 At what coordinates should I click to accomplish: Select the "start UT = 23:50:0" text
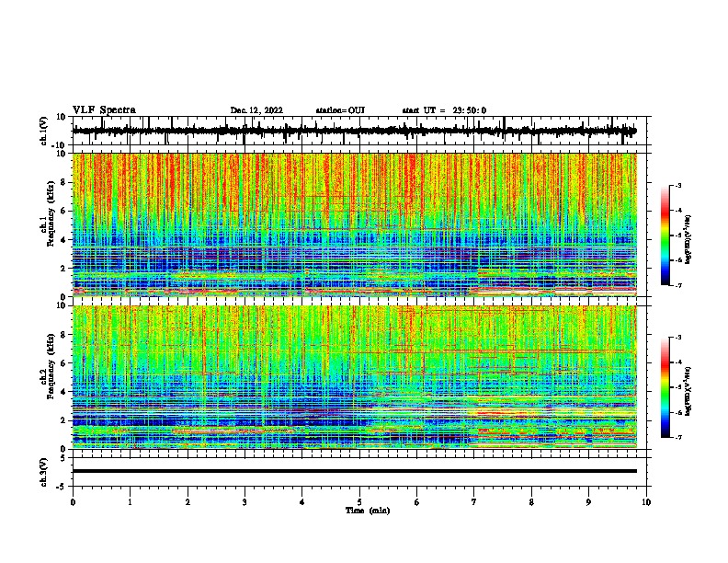pyautogui.click(x=444, y=110)
